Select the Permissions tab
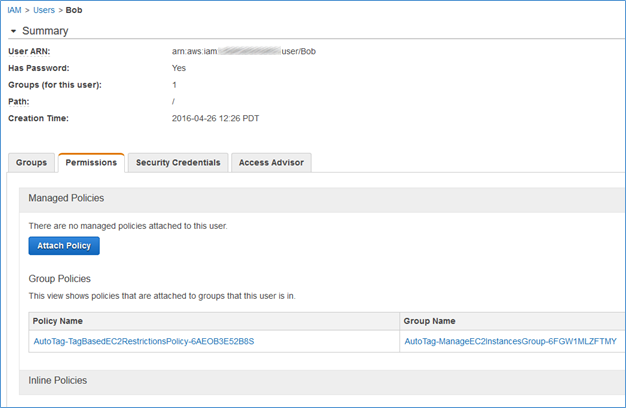Viewport: 626px width, 408px height. click(x=91, y=163)
